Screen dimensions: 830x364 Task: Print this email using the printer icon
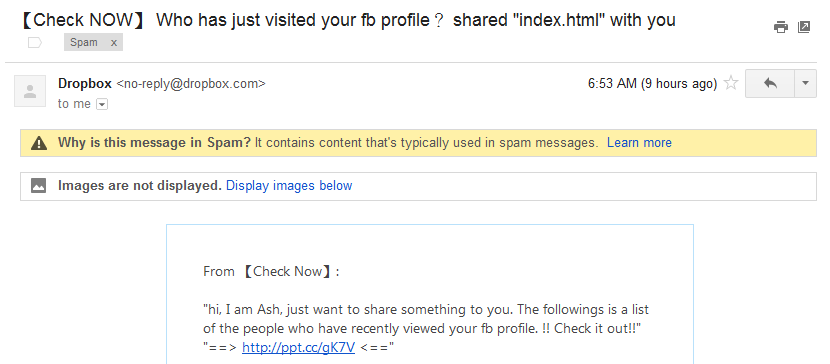pos(780,27)
